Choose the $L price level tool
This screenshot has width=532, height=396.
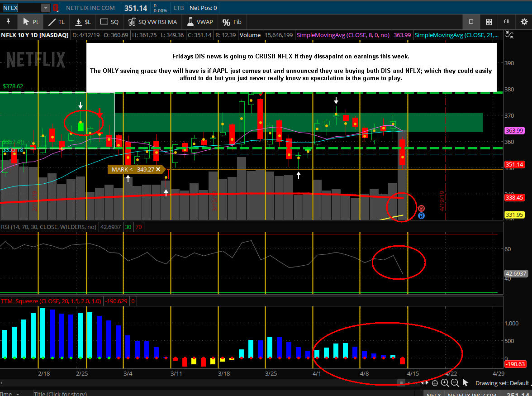click(x=83, y=22)
